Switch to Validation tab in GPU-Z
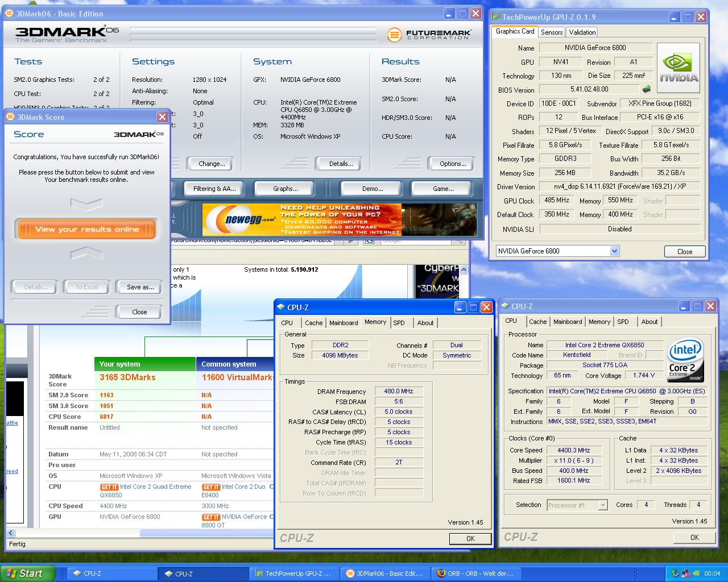 pos(582,32)
